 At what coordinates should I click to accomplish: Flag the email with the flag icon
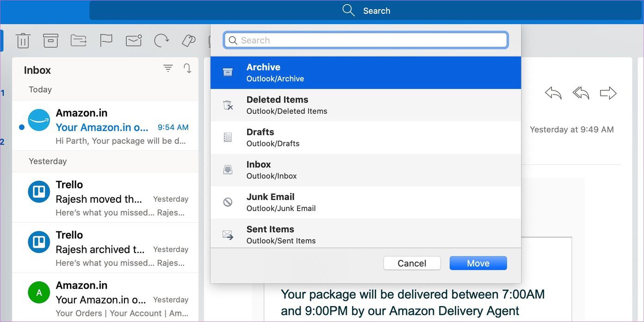tap(106, 41)
